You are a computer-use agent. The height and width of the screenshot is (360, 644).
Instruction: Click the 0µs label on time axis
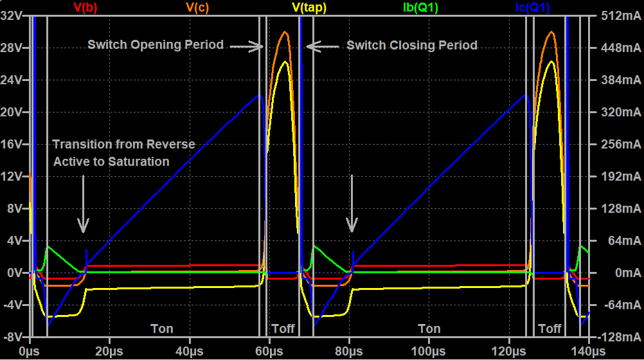tap(31, 351)
